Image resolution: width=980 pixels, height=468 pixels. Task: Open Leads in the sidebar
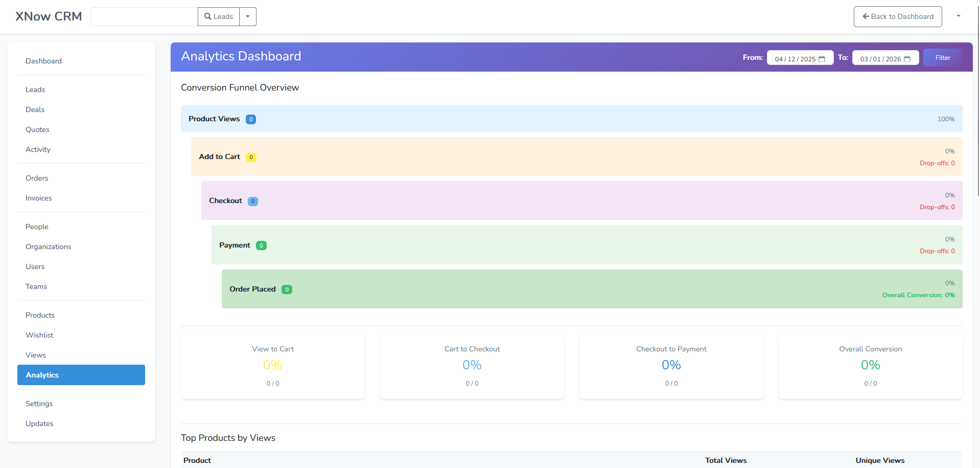click(35, 90)
